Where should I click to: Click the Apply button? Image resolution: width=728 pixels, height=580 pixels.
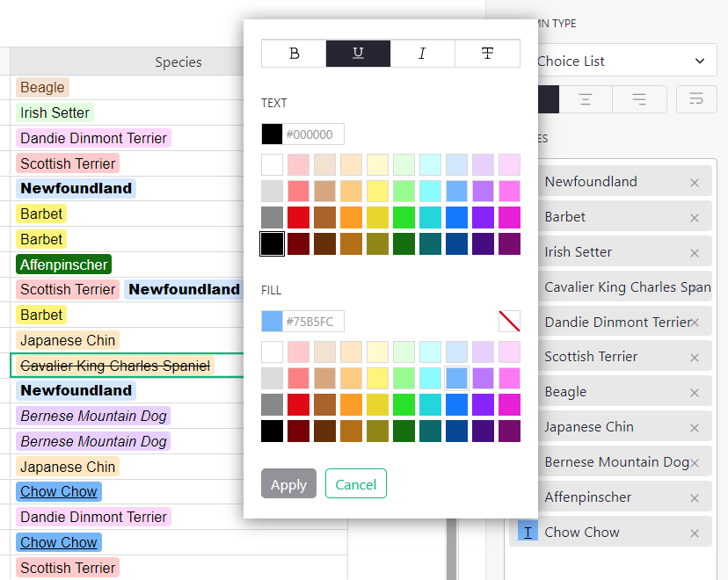288,483
